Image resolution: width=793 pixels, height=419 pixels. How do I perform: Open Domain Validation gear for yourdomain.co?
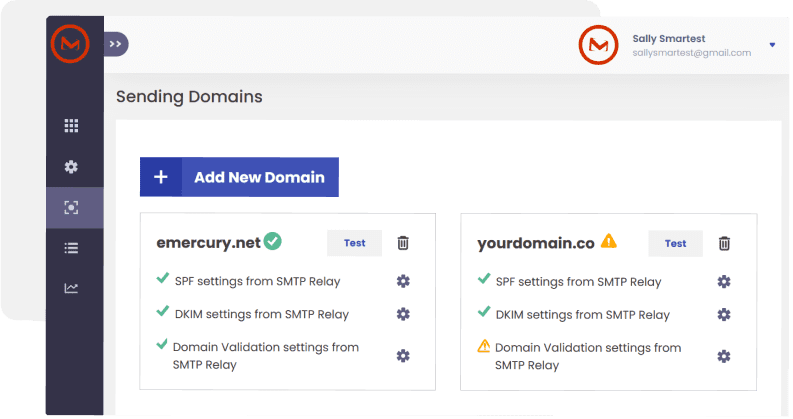pyautogui.click(x=724, y=356)
